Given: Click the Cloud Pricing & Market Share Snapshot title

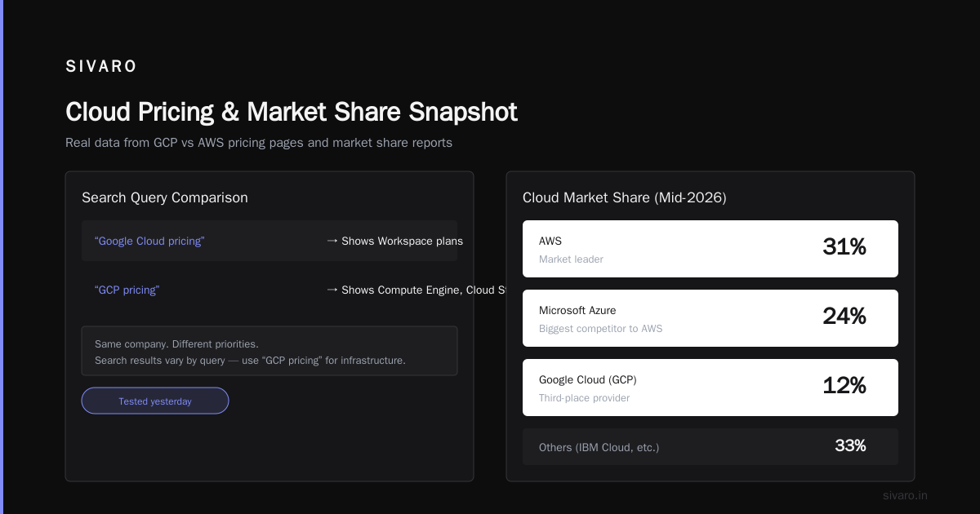Looking at the screenshot, I should tap(292, 112).
